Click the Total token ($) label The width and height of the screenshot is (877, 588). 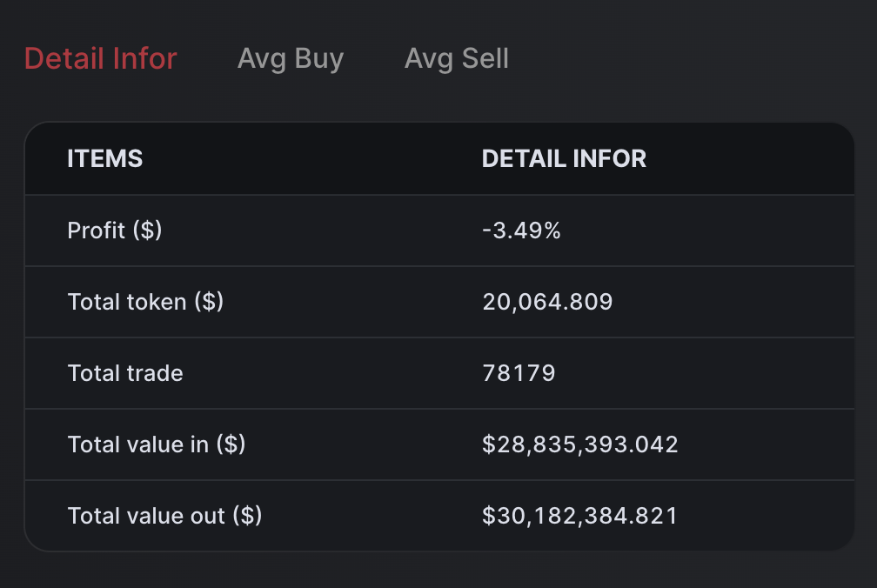pos(145,302)
